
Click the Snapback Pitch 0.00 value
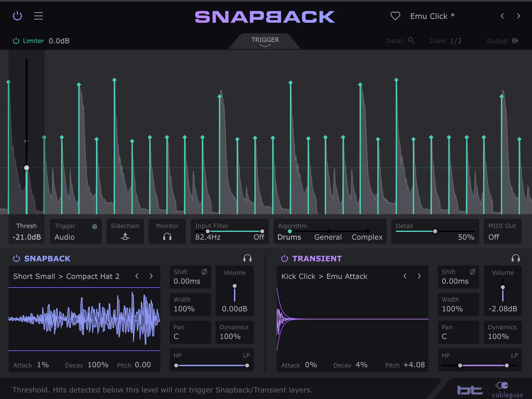pyautogui.click(x=143, y=365)
